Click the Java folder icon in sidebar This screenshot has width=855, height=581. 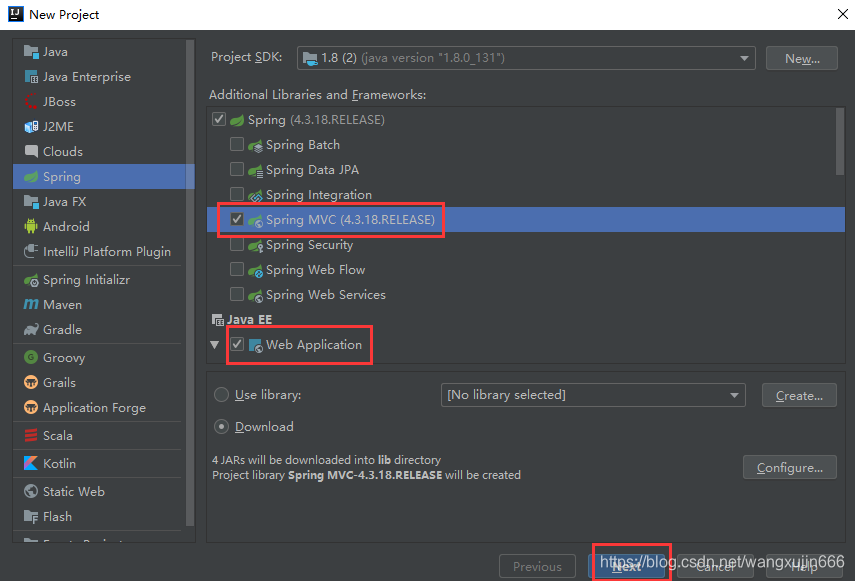pos(31,52)
